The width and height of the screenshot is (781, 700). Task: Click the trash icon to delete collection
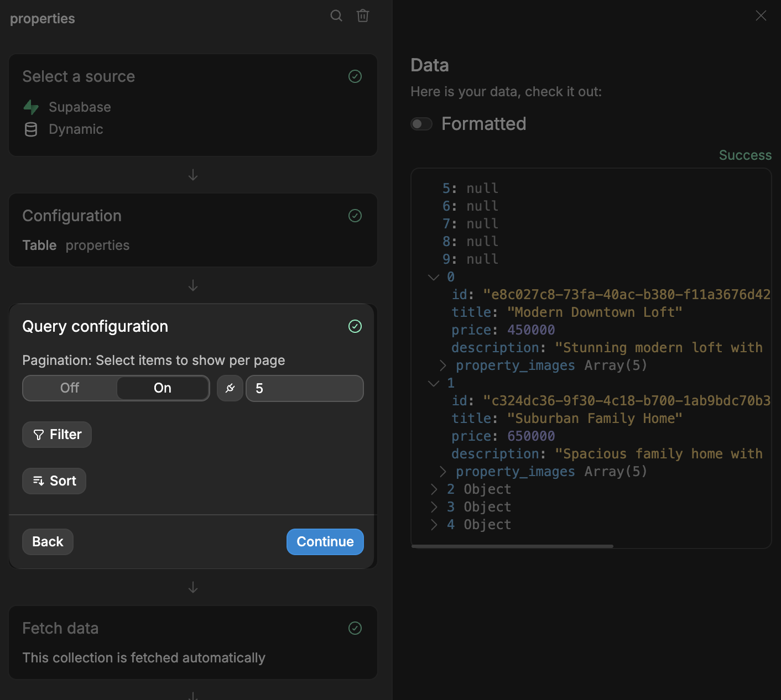(363, 16)
